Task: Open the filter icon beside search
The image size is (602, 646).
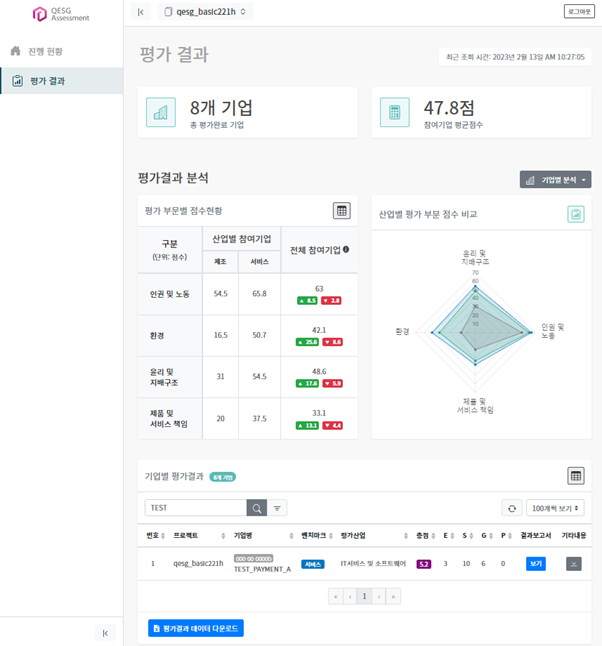Action: [278, 508]
